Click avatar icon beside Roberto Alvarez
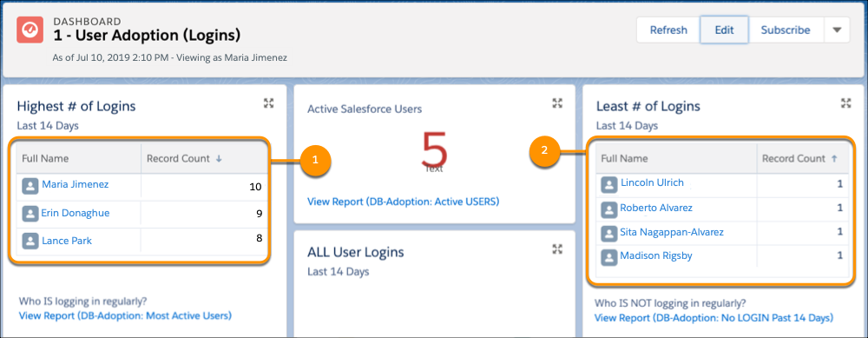 point(609,209)
